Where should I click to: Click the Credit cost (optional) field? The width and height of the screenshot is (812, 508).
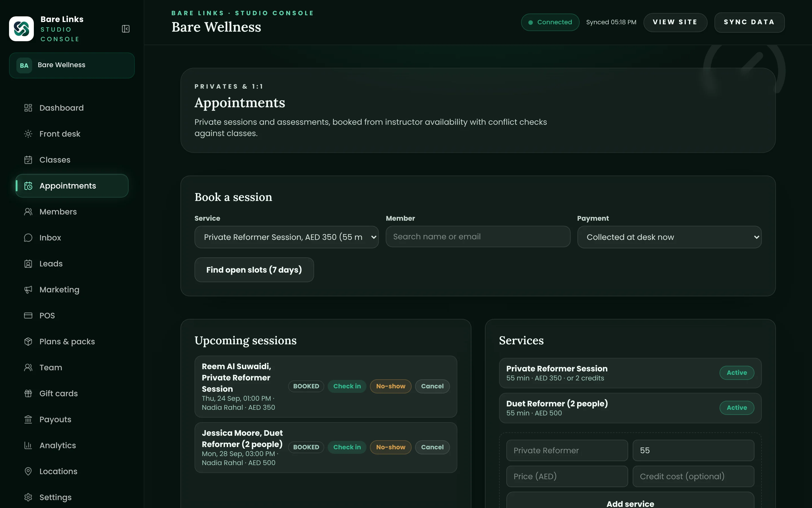tap(693, 476)
